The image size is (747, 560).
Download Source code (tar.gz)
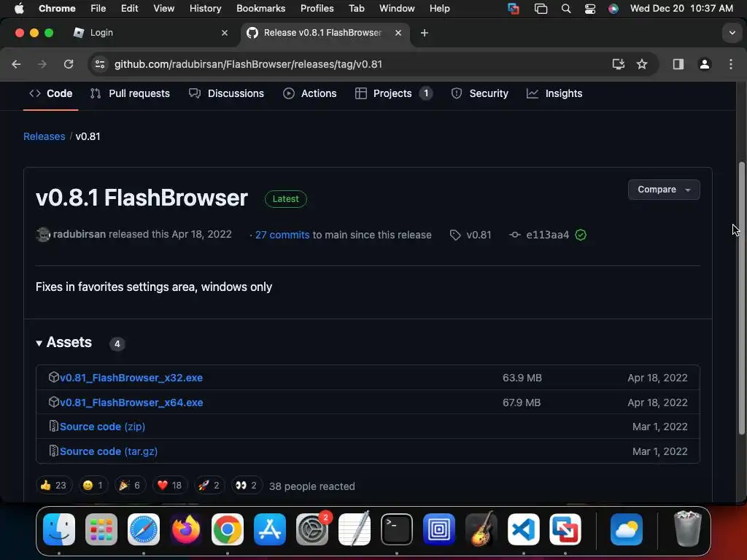(109, 451)
